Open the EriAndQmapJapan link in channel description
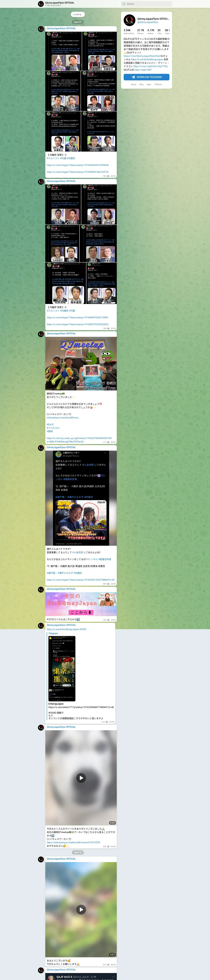The width and height of the screenshot is (210, 980). [147, 59]
